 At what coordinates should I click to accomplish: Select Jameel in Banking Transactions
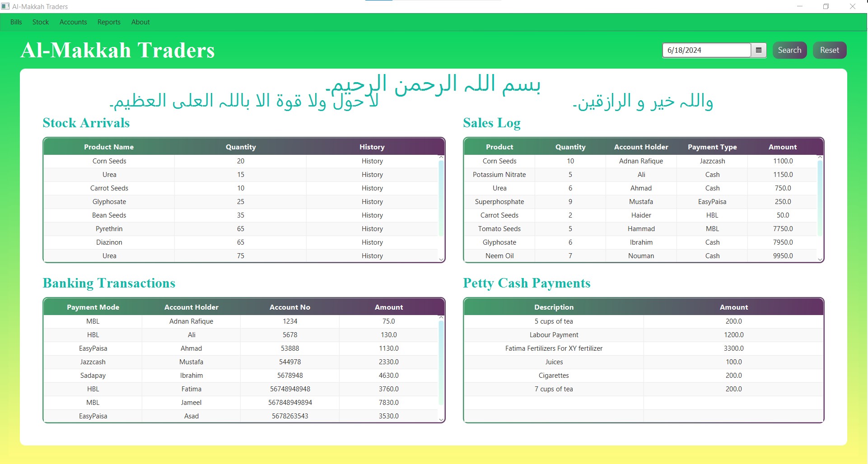191,403
